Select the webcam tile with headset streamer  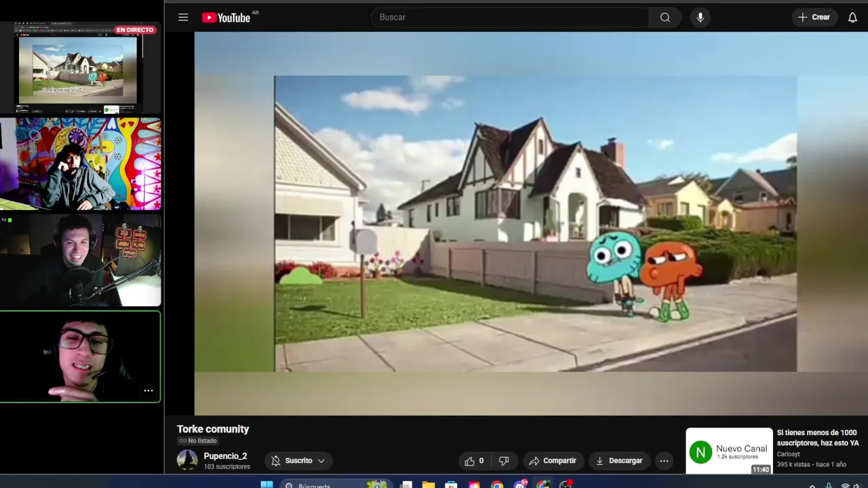point(80,261)
